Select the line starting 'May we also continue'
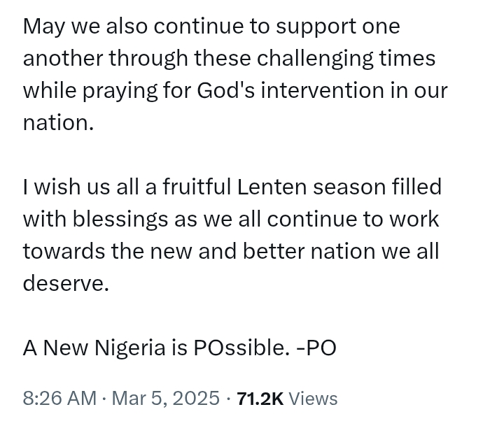 (211, 27)
